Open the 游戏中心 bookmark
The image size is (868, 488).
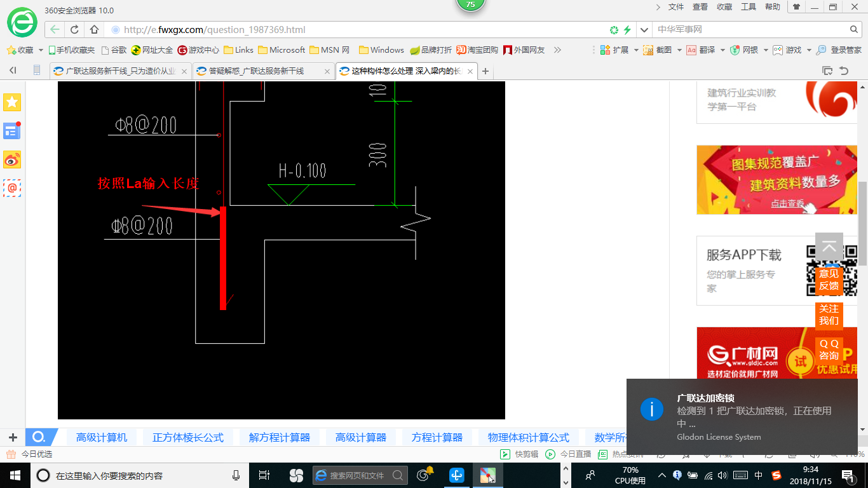[x=198, y=50]
